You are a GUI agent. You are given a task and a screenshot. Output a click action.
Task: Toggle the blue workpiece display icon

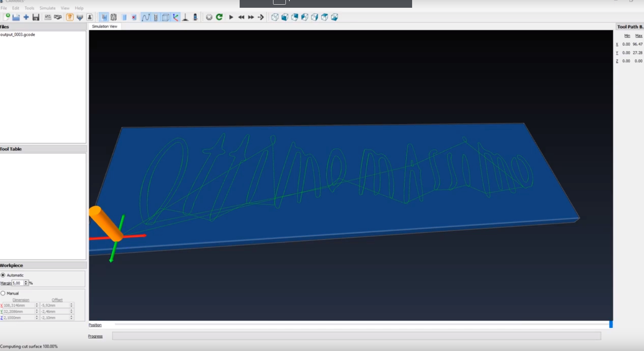[x=124, y=17]
